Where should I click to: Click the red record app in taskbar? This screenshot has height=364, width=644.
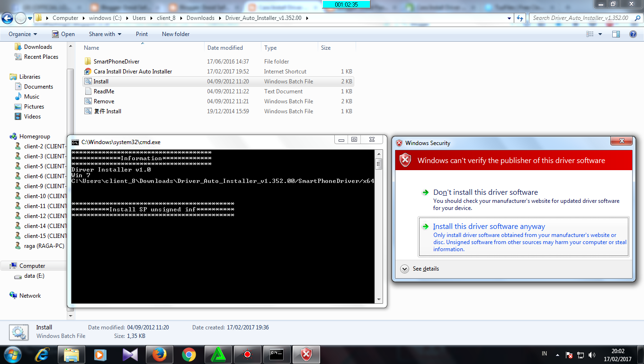247,354
